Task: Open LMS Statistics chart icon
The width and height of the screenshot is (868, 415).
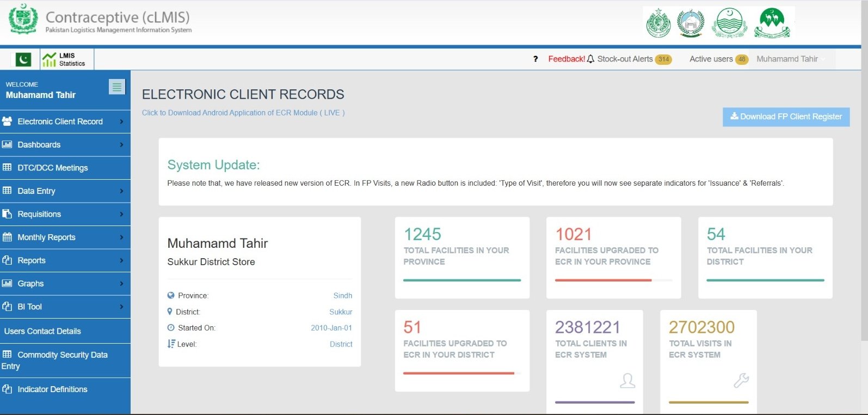Action: [50, 59]
